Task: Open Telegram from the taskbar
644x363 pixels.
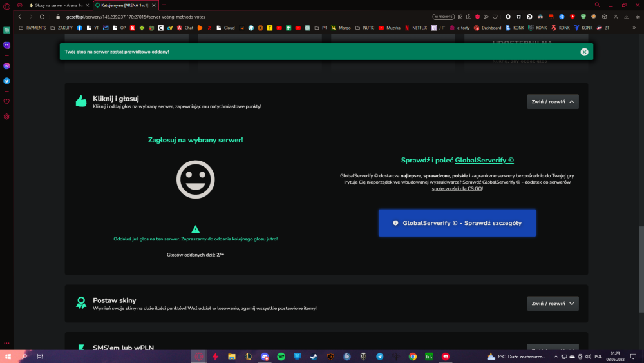Action: click(x=380, y=357)
